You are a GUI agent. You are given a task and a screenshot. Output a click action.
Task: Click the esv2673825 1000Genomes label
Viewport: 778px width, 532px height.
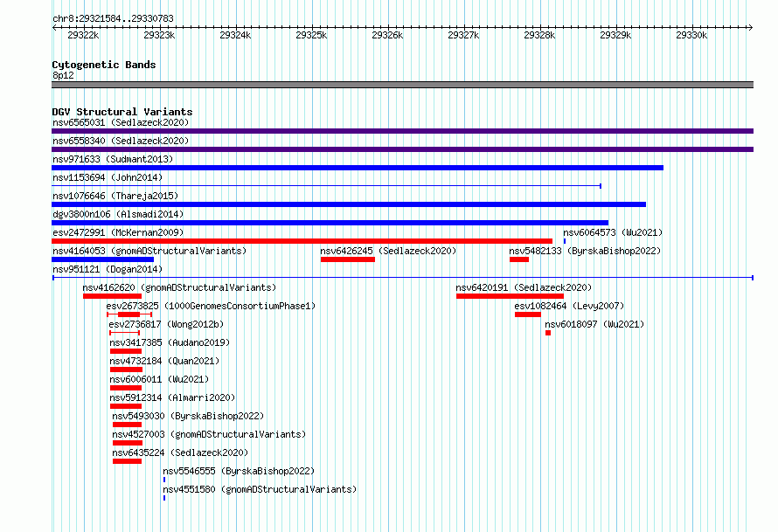[x=211, y=306]
